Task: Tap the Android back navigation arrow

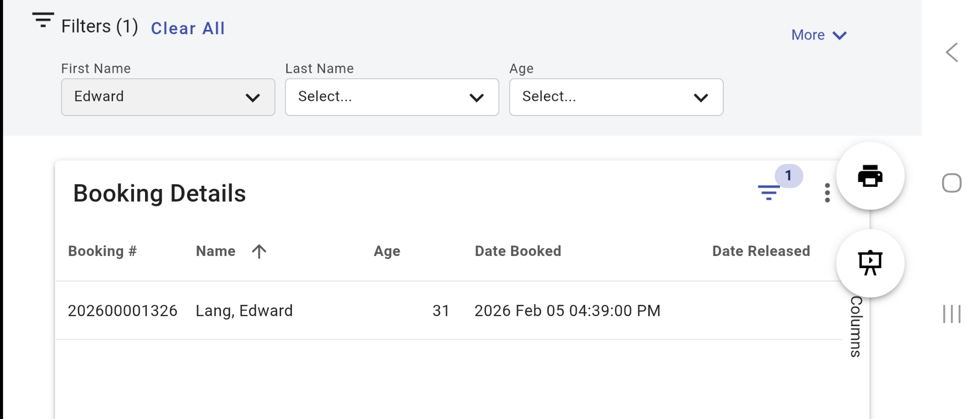Action: point(952,52)
